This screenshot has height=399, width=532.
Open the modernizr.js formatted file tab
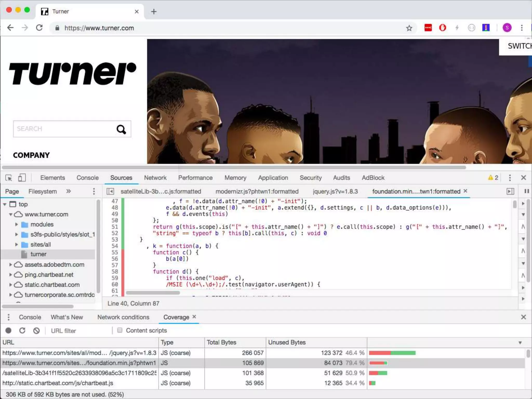point(257,191)
